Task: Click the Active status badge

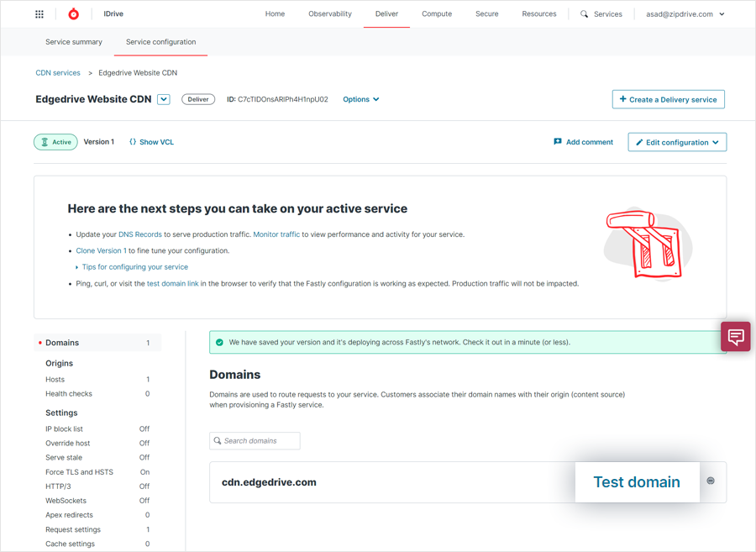Action: (x=55, y=142)
